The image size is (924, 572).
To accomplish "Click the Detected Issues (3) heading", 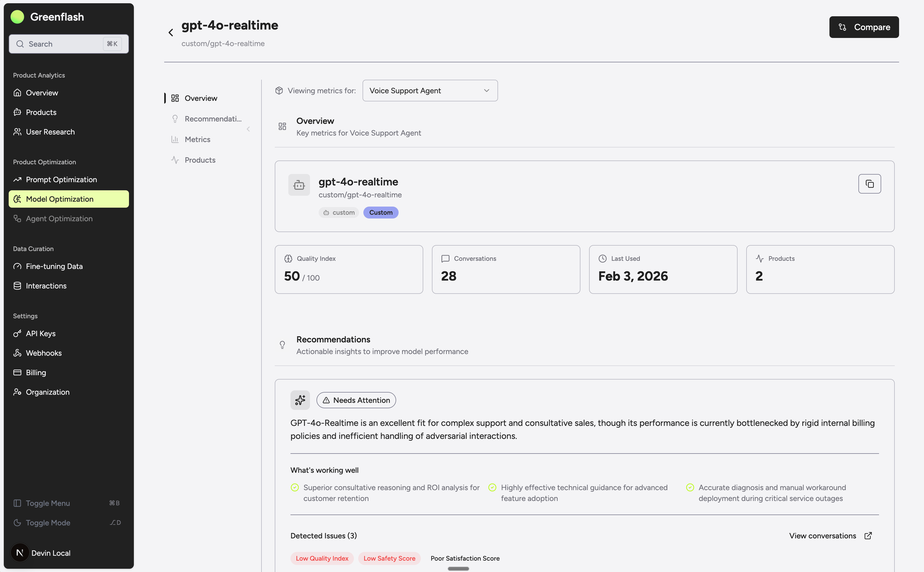I will (x=324, y=536).
